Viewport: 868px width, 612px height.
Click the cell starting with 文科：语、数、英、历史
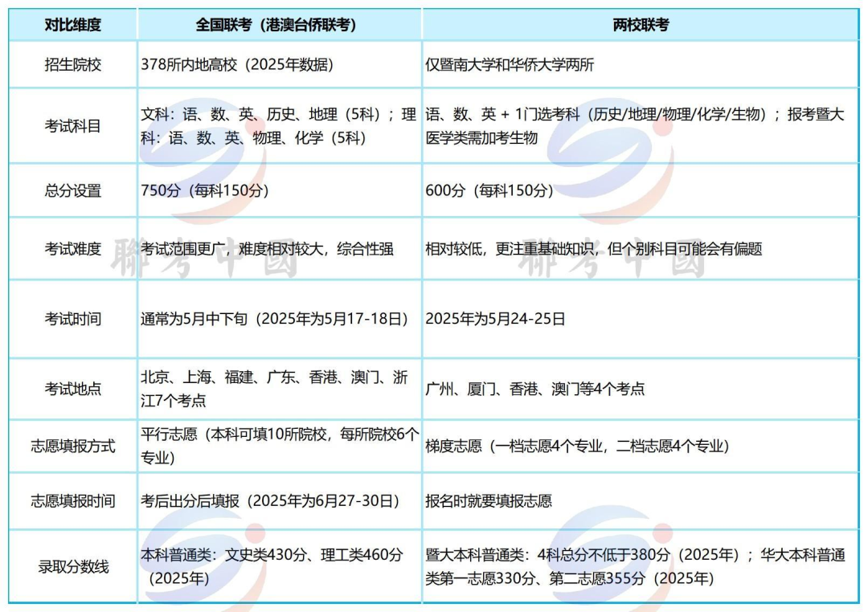click(279, 125)
